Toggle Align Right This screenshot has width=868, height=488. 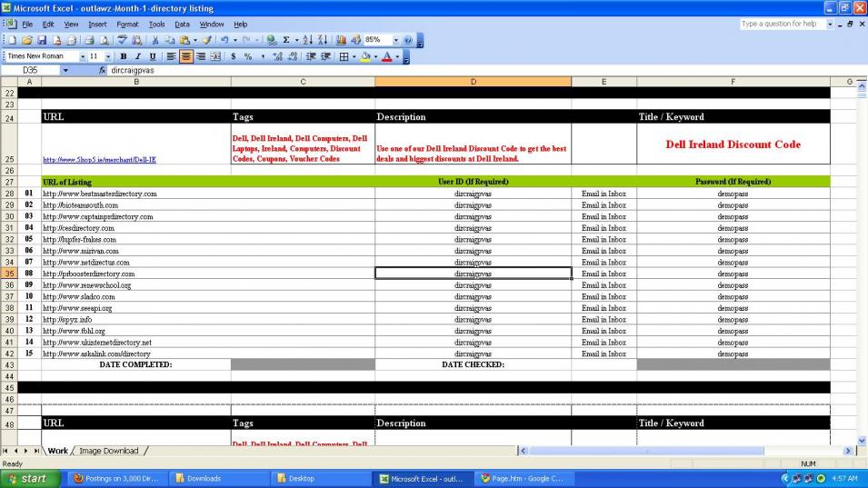point(201,56)
